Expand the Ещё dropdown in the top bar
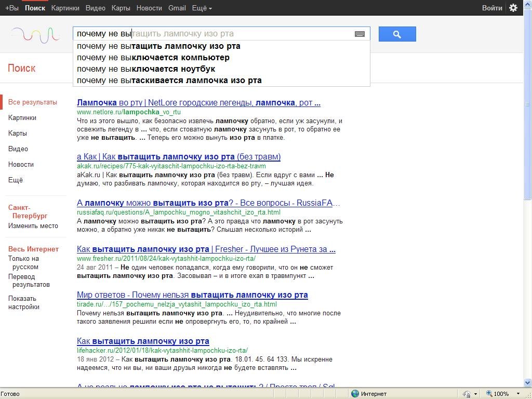532x399 pixels. click(202, 8)
